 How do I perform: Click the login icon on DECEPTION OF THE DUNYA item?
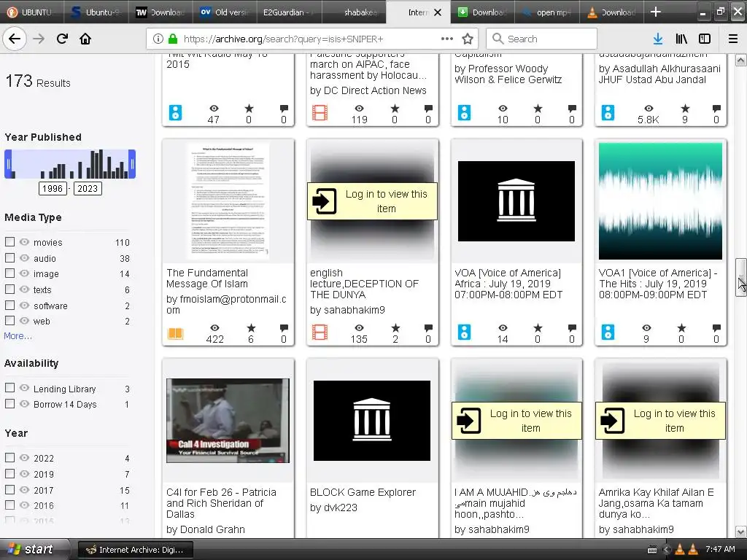tap(325, 201)
